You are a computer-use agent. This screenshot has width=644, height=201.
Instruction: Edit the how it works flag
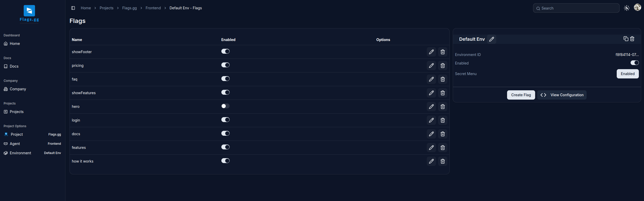pos(431,161)
